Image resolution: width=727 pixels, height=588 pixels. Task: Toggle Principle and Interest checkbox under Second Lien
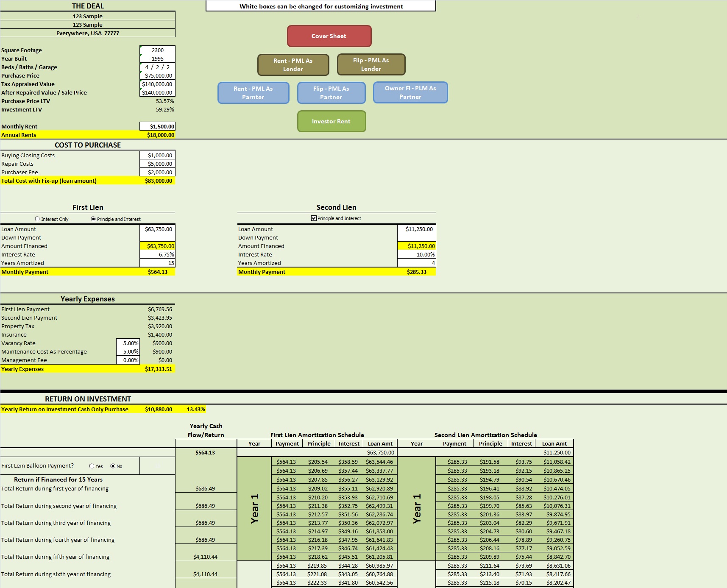[x=313, y=218]
